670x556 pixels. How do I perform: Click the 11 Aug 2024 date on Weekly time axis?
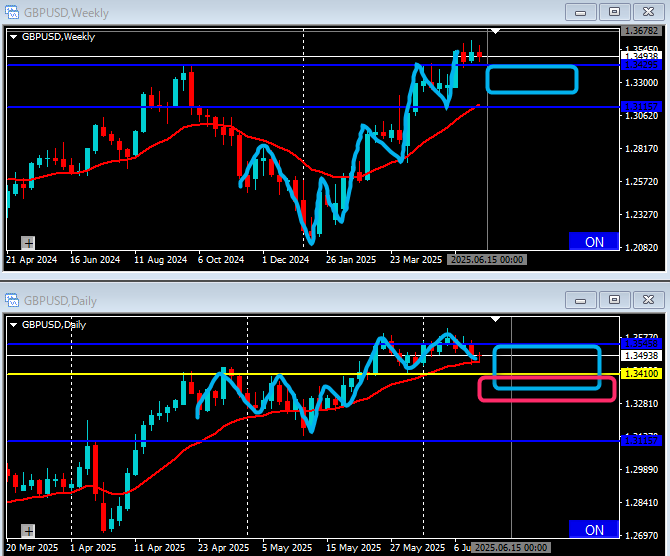tap(160, 260)
